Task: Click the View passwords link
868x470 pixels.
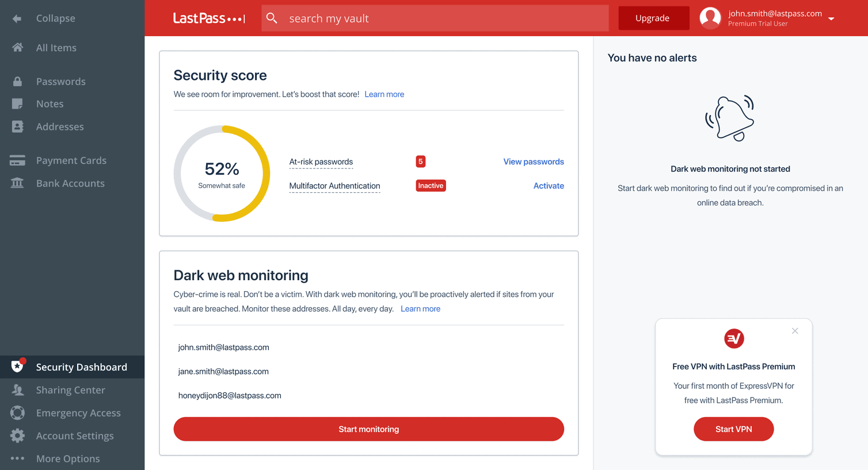Action: tap(533, 162)
